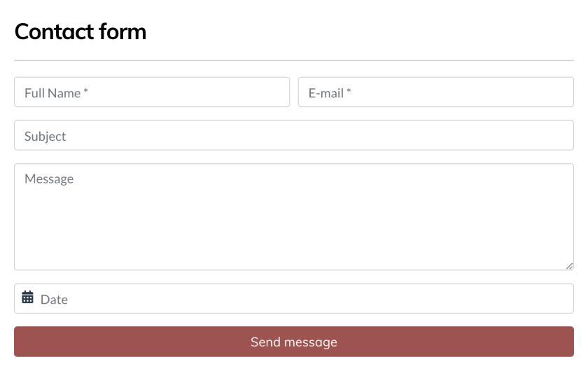
Task: Click the divider line below the heading
Action: 294,61
